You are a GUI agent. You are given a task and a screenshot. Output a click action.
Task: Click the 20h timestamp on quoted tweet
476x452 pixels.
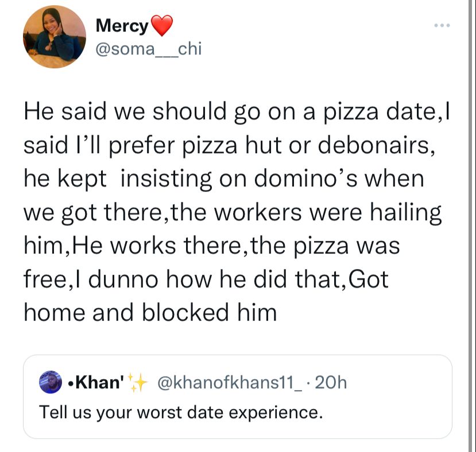pos(331,382)
